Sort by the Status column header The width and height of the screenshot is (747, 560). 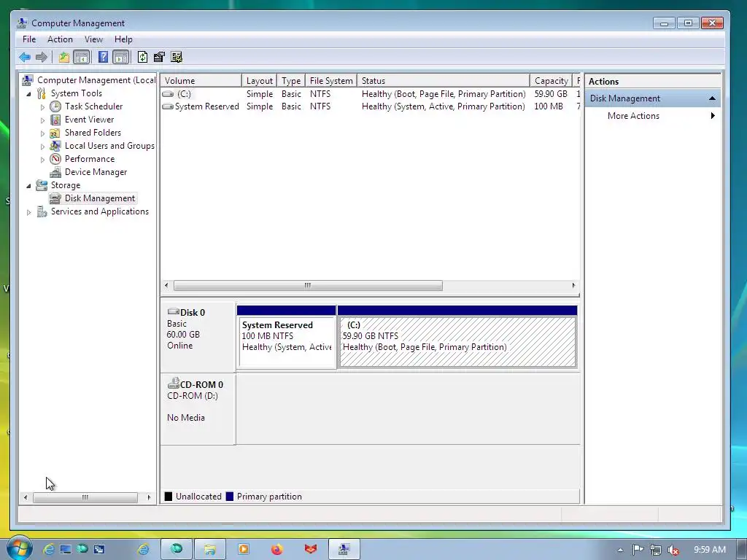[444, 80]
